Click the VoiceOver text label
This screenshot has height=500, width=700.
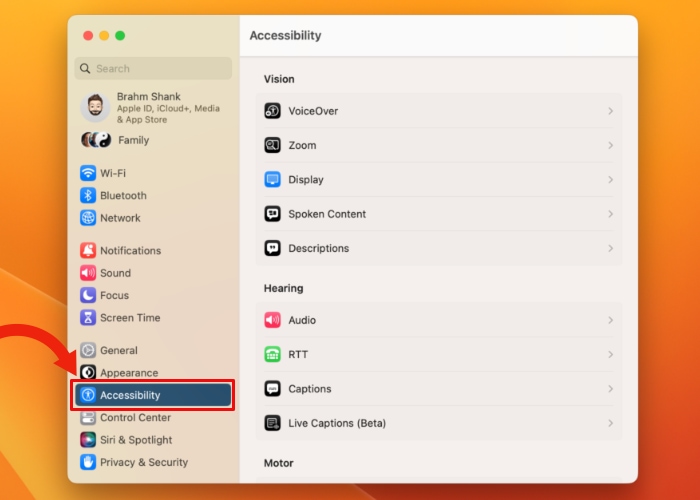pos(313,111)
